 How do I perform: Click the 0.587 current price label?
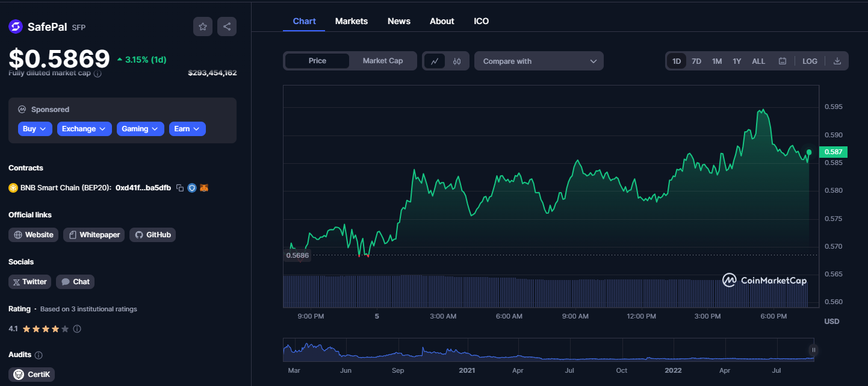833,152
